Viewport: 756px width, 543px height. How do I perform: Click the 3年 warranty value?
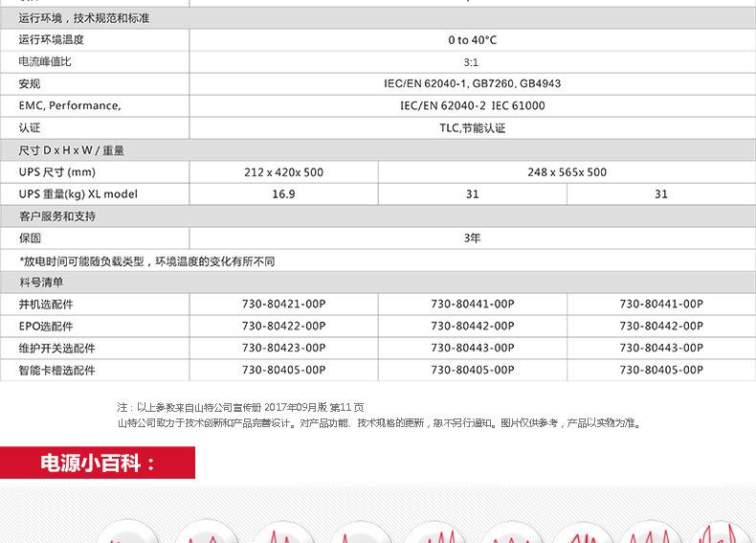click(472, 238)
